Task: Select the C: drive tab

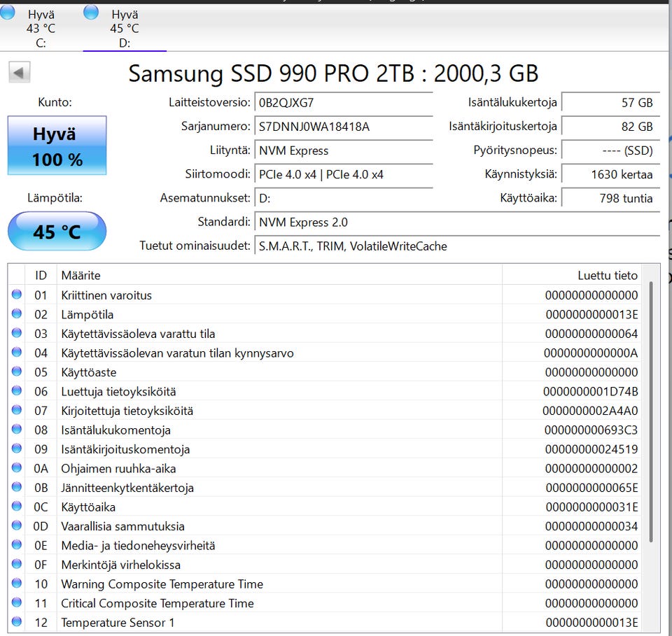Action: pyautogui.click(x=41, y=29)
